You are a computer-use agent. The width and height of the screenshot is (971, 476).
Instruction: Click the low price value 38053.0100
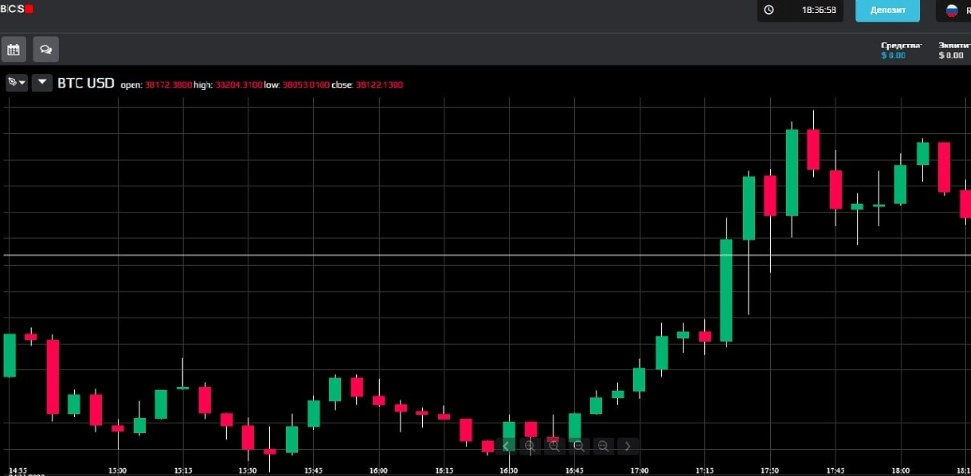pos(306,85)
